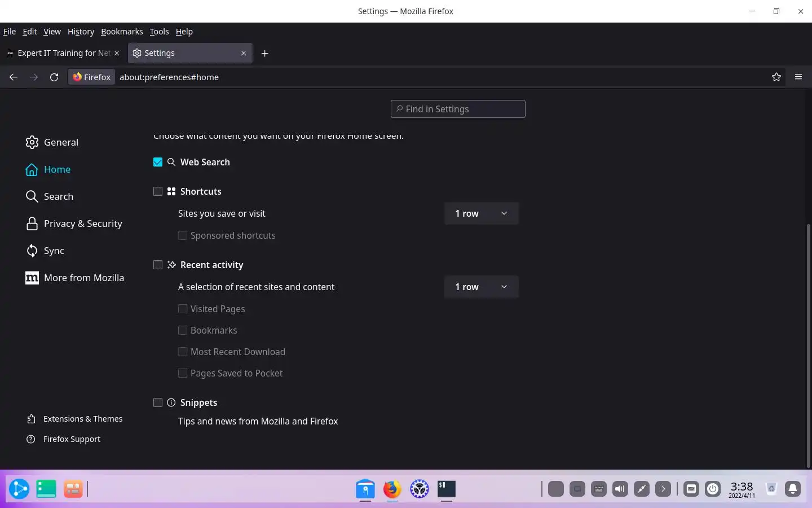This screenshot has height=508, width=812.
Task: Open More from Mozilla icon
Action: pyautogui.click(x=32, y=278)
